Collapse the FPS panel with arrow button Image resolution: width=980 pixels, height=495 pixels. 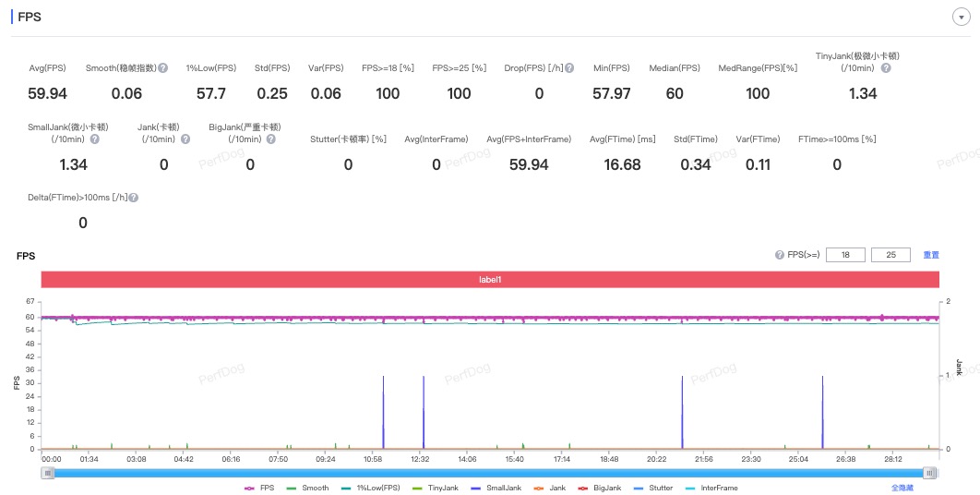click(961, 17)
